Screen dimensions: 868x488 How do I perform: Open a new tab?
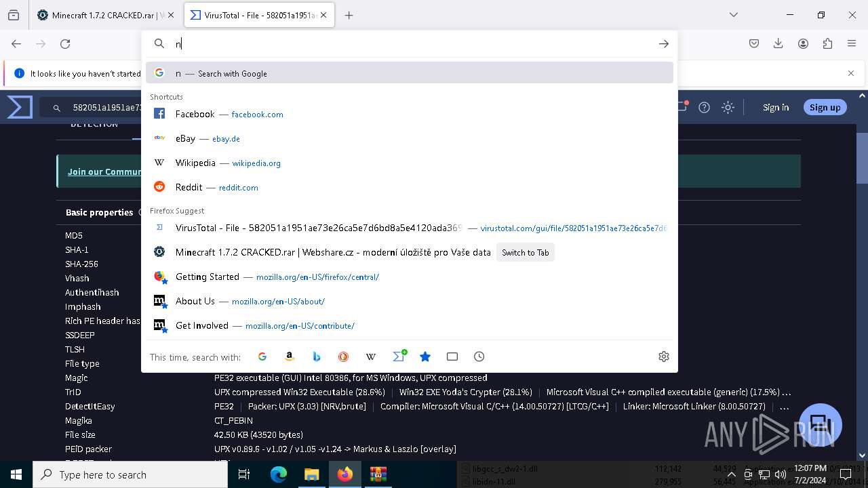(349, 15)
